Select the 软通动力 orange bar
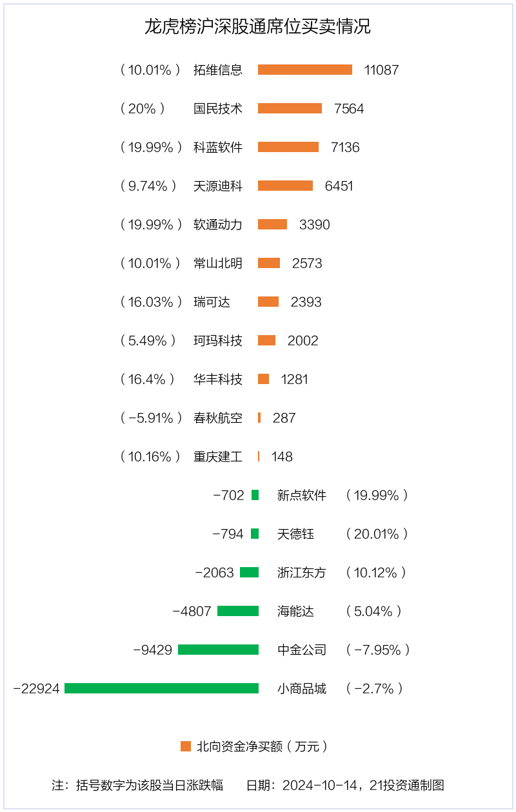 pyautogui.click(x=272, y=224)
